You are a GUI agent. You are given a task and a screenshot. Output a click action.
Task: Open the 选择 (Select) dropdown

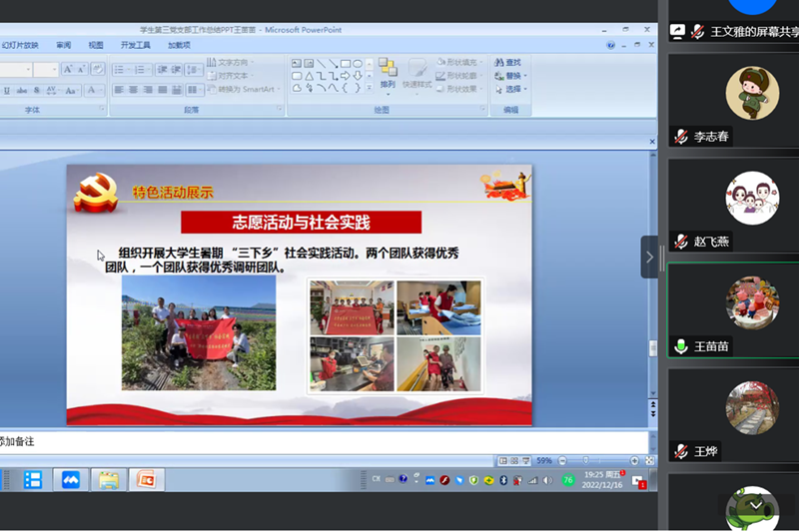[513, 89]
